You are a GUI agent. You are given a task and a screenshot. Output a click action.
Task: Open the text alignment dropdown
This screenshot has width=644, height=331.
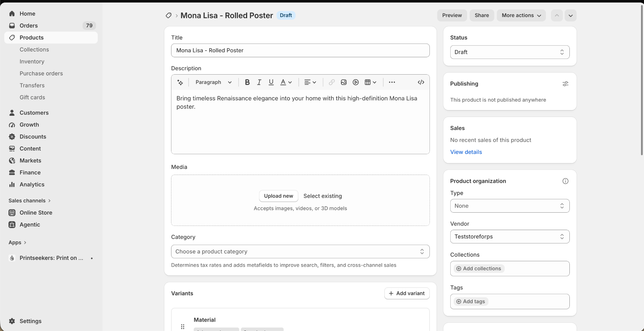coord(310,82)
